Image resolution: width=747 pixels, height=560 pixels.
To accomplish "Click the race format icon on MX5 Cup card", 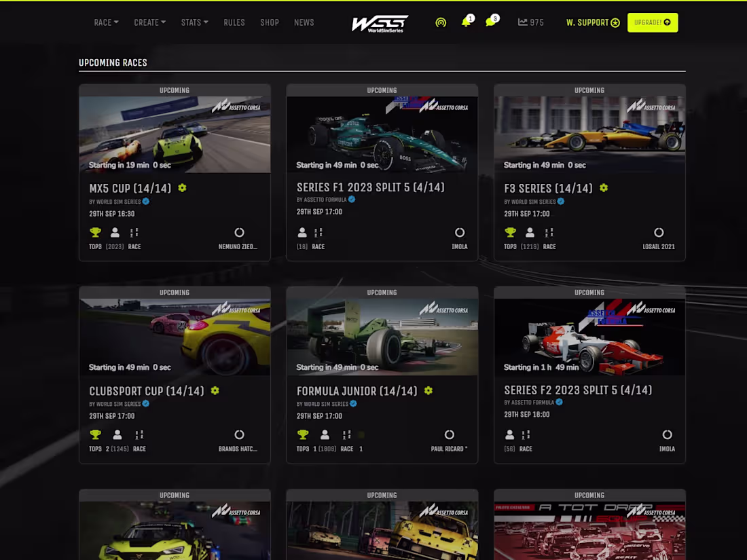I will point(134,232).
